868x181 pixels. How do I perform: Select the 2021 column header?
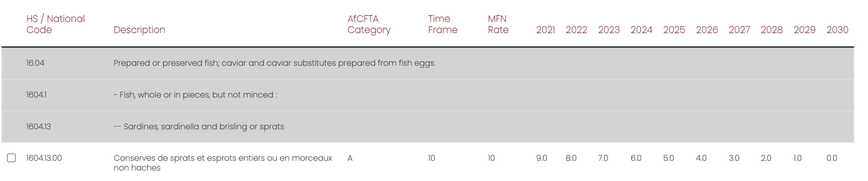coord(545,30)
